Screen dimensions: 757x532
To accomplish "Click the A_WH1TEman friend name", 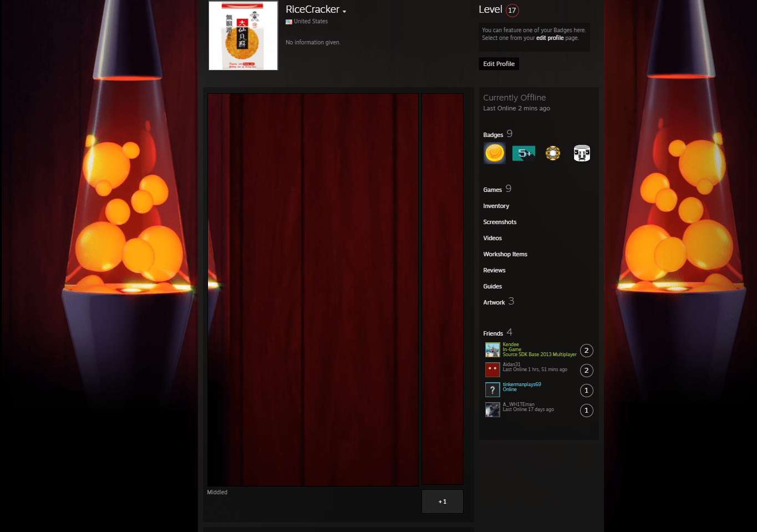I will [519, 404].
